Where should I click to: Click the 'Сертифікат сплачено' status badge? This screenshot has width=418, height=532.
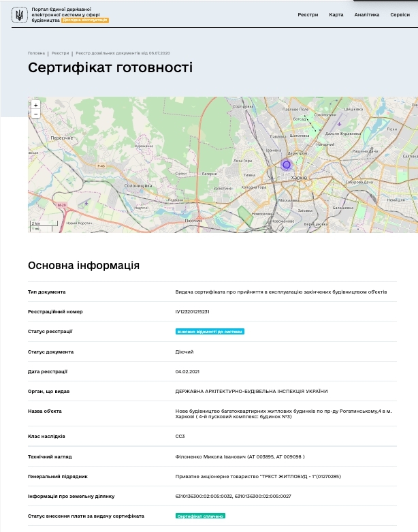click(200, 516)
